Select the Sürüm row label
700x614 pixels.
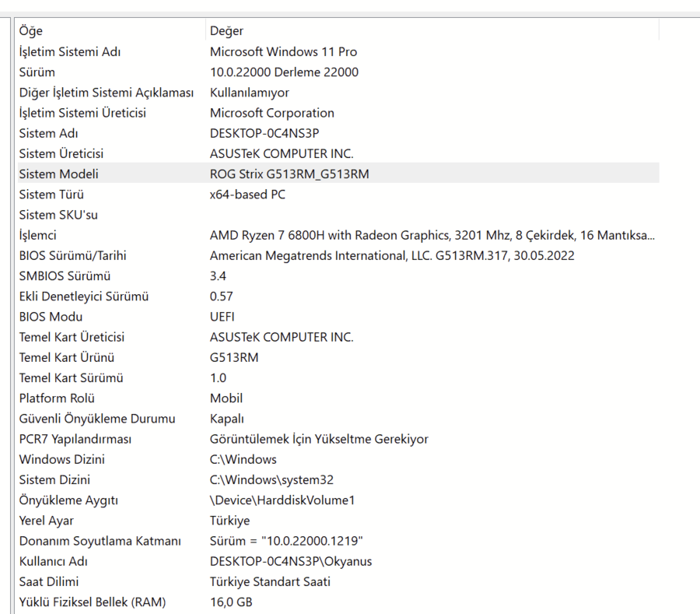coord(37,72)
